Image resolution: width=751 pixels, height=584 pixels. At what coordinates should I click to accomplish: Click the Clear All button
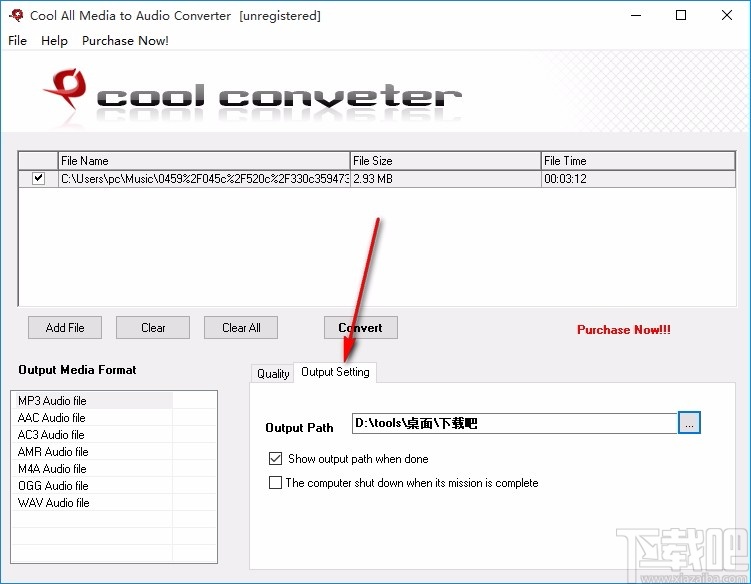click(241, 328)
